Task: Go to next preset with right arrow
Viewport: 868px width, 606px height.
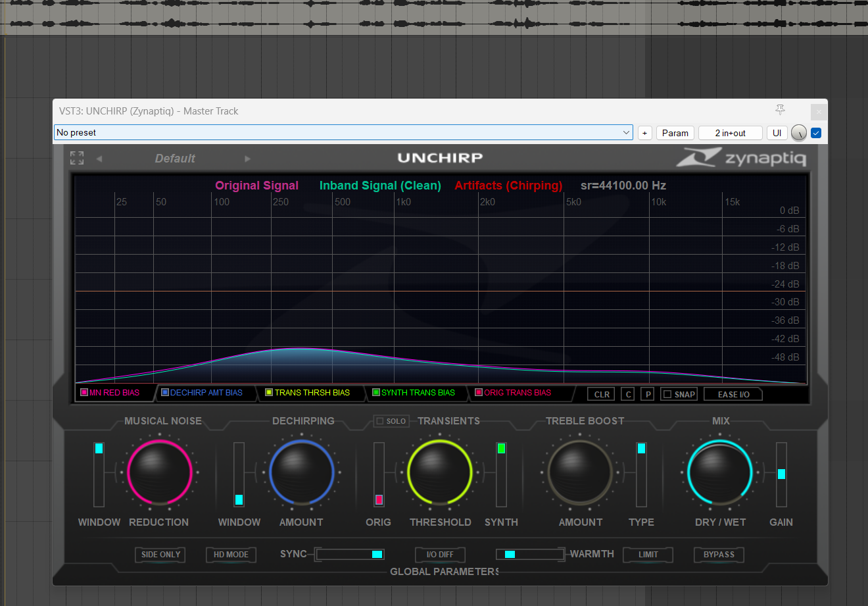Action: 248,159
